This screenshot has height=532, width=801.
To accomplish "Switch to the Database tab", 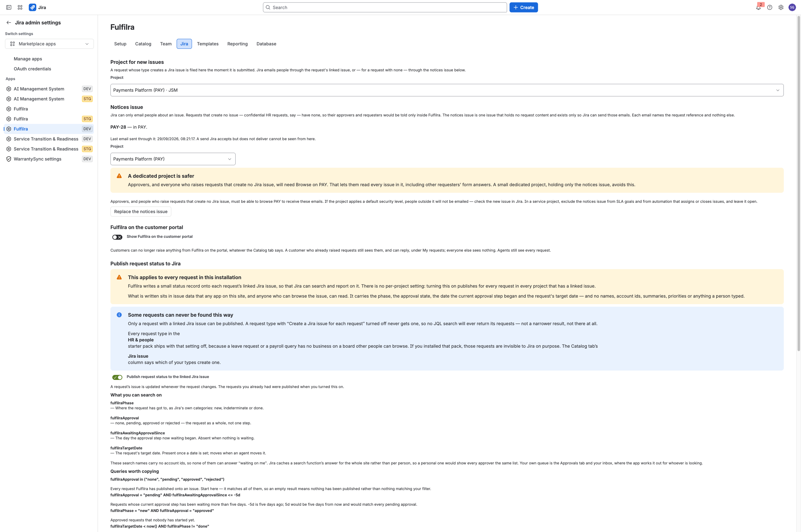I will [x=266, y=44].
